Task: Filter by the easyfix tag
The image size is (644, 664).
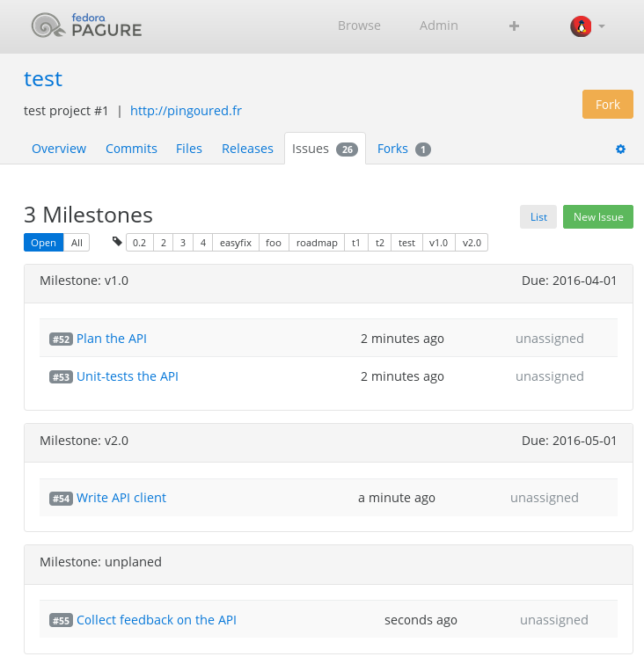Action: pos(236,243)
